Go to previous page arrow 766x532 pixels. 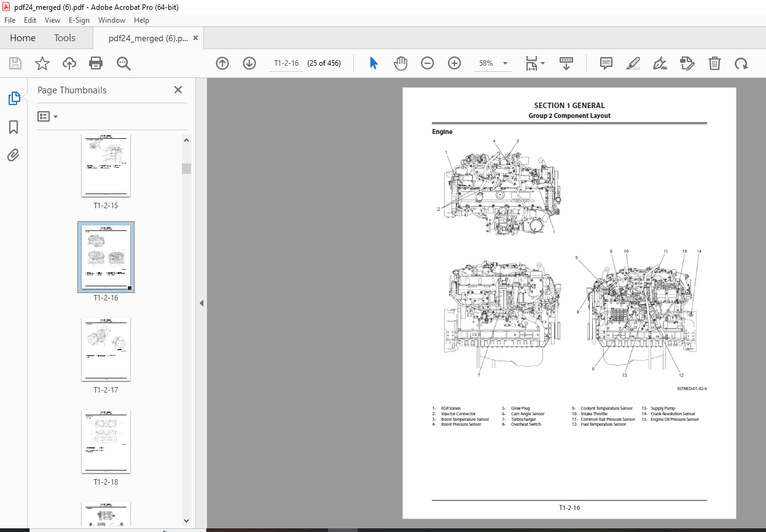222,63
